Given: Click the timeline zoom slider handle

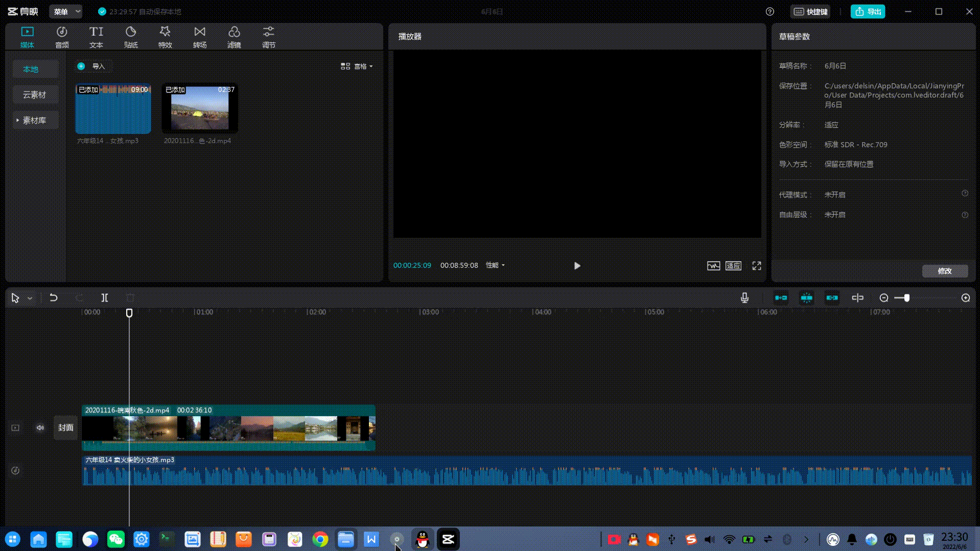Looking at the screenshot, I should pyautogui.click(x=906, y=298).
